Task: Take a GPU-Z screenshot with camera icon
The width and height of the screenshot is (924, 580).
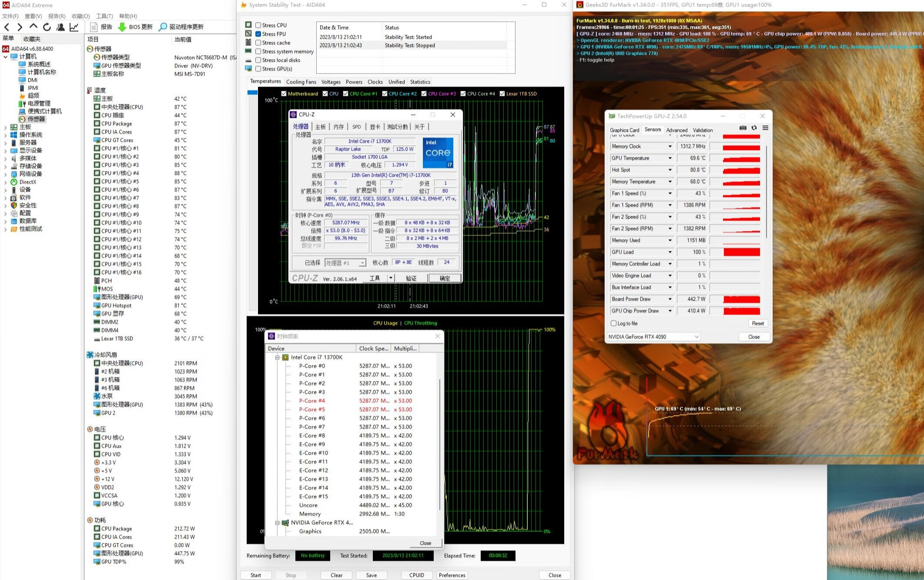Action: pyautogui.click(x=743, y=128)
